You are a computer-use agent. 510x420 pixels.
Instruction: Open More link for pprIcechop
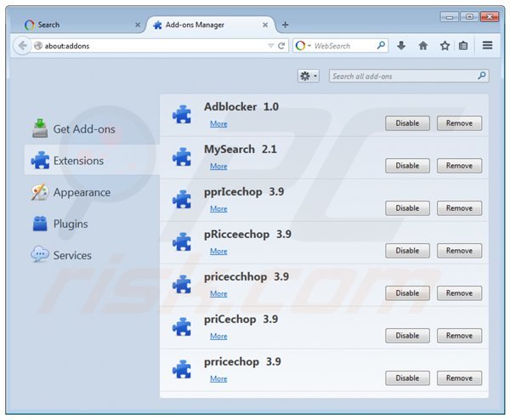tap(218, 208)
